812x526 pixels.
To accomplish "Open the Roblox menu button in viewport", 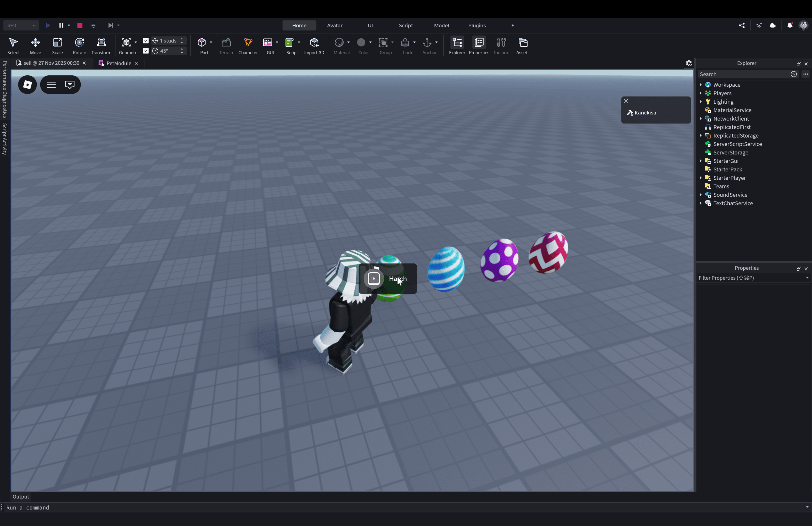I will (x=27, y=85).
